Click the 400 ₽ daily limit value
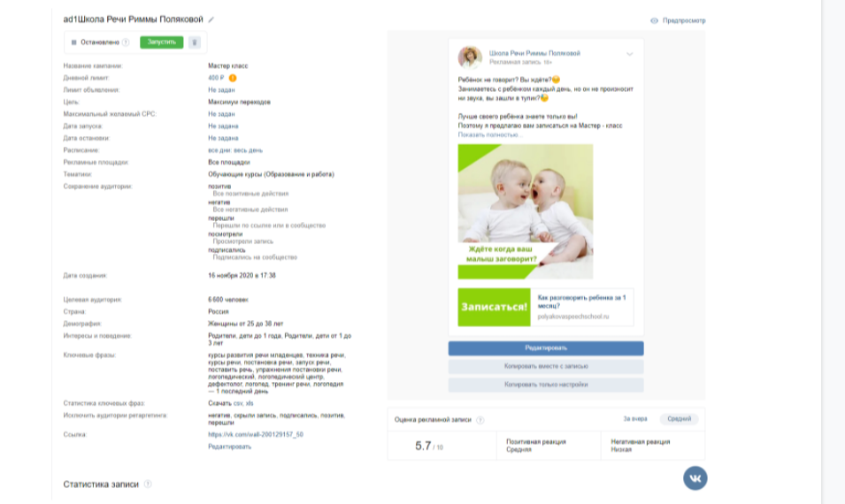Image resolution: width=845 pixels, height=504 pixels. pos(216,78)
